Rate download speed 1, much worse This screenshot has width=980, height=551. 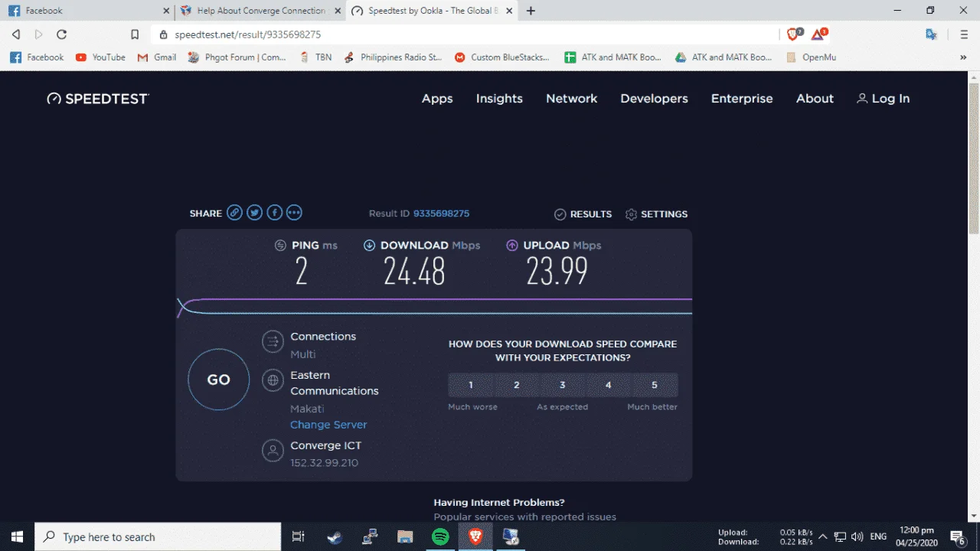click(x=471, y=385)
